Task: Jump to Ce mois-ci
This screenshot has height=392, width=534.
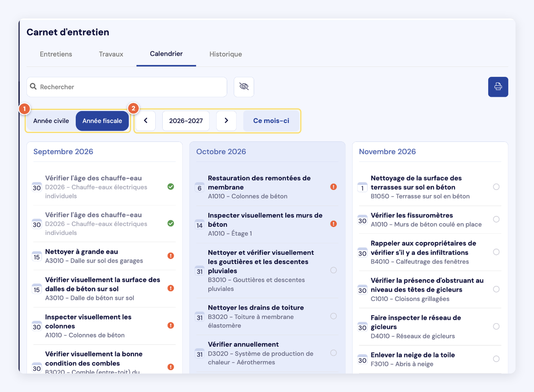Action: coord(271,121)
